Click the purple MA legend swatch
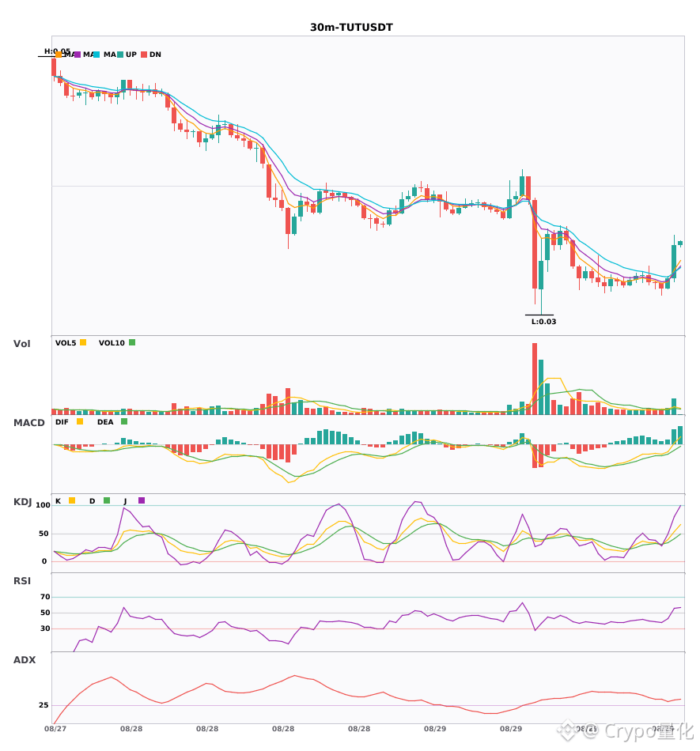Viewport: 700px width, 751px height. tap(78, 55)
